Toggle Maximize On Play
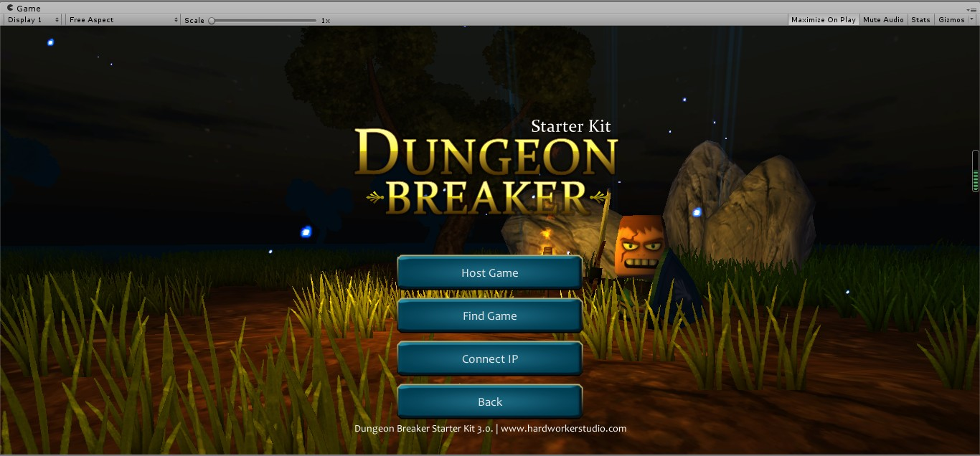 pyautogui.click(x=823, y=20)
